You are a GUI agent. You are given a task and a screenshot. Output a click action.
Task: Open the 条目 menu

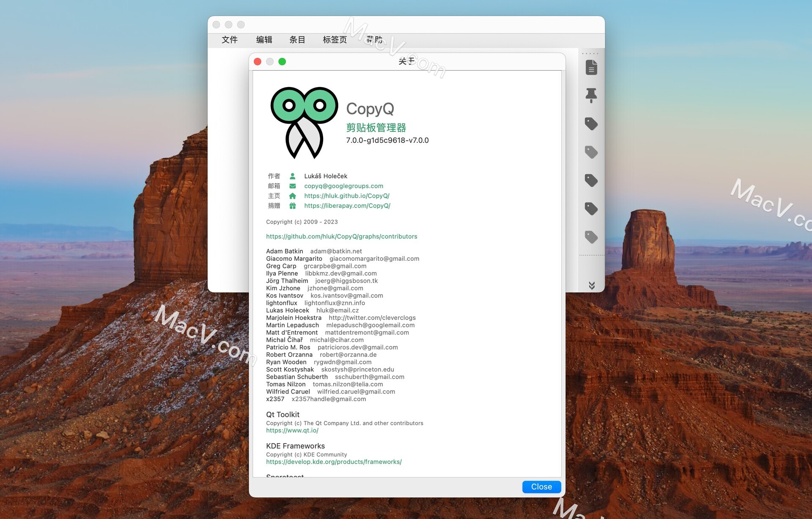pyautogui.click(x=297, y=40)
